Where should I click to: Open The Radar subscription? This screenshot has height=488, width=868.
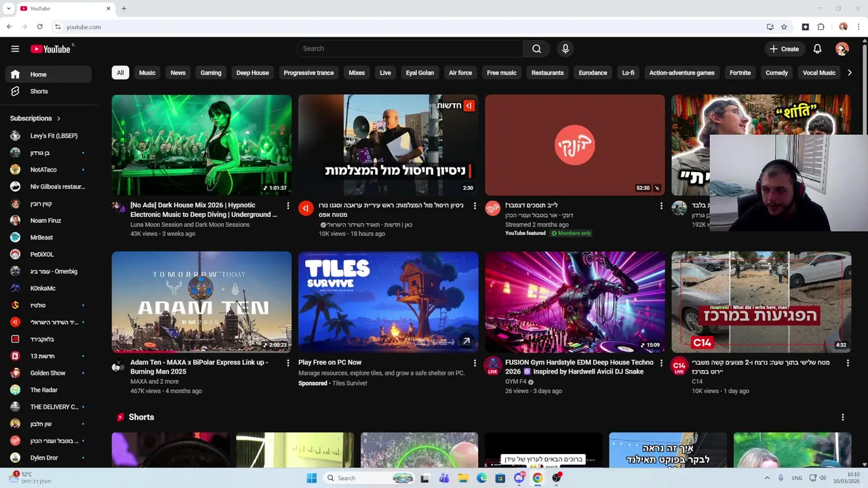[x=47, y=390]
